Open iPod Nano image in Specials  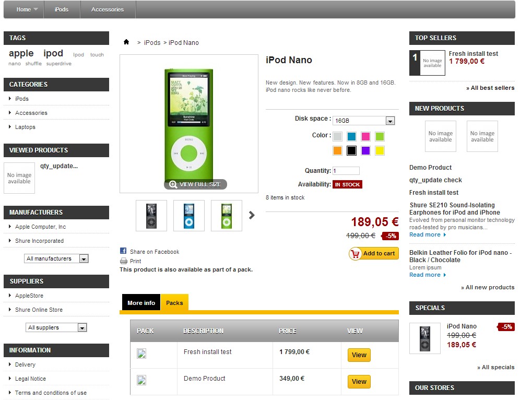pyautogui.click(x=425, y=338)
